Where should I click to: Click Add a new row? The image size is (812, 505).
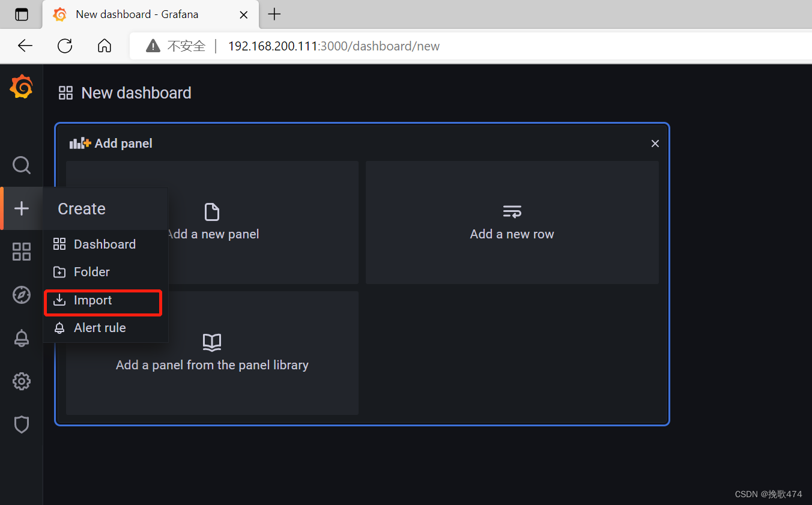(x=512, y=222)
